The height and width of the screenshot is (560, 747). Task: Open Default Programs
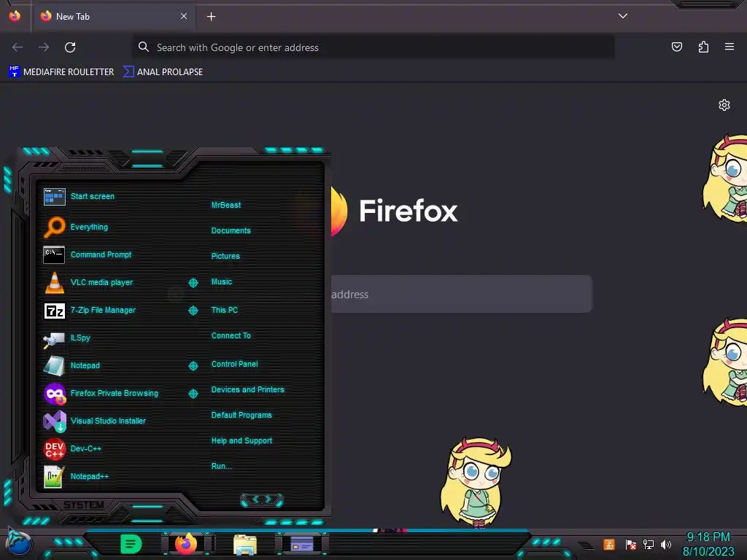coord(241,415)
